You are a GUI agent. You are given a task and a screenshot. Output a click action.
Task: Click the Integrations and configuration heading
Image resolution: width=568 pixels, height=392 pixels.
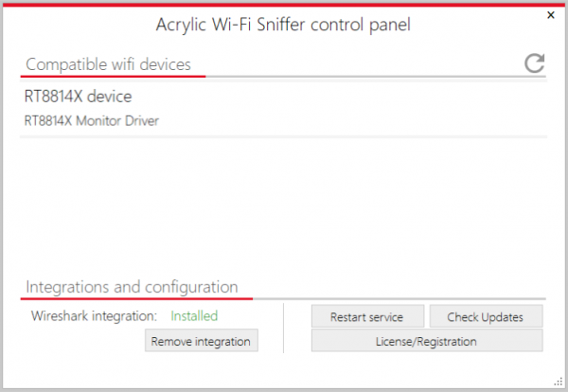[132, 286]
